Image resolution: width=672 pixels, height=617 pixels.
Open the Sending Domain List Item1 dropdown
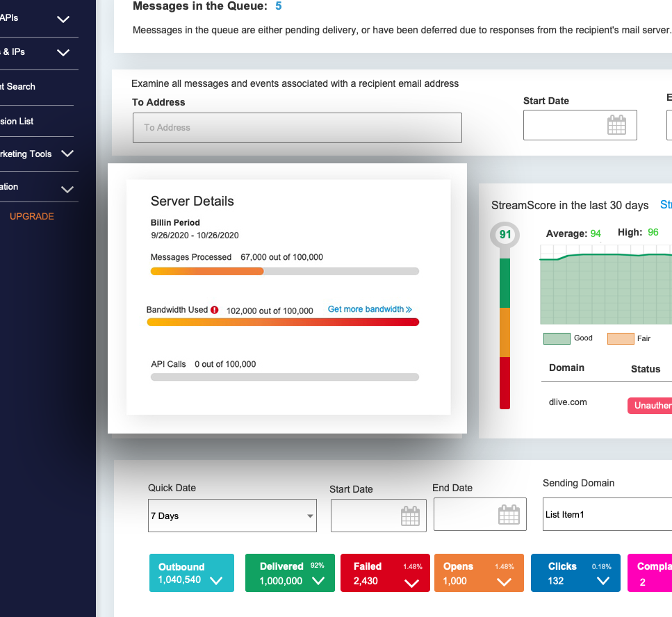click(x=607, y=514)
